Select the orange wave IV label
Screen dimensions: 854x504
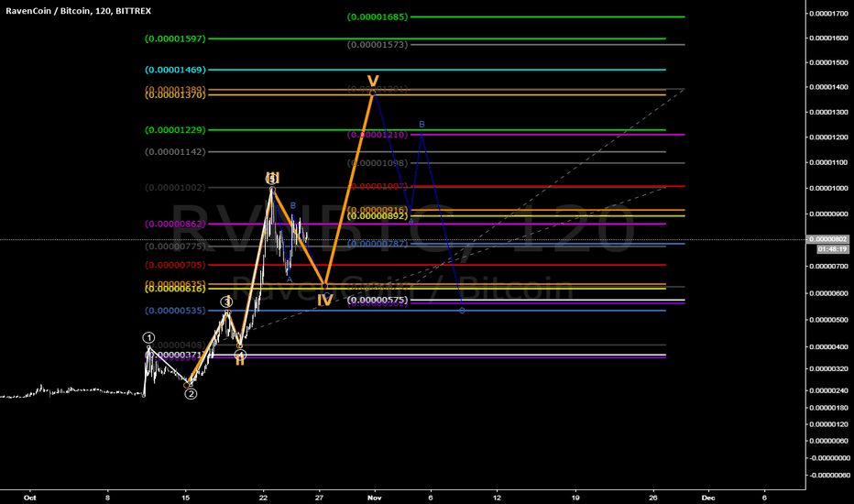325,301
